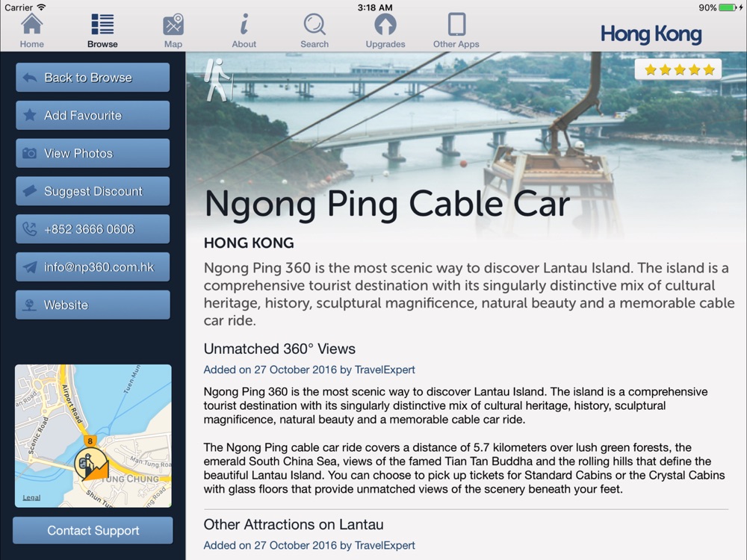Open the Map tab icon
The image size is (747, 560).
[x=173, y=25]
